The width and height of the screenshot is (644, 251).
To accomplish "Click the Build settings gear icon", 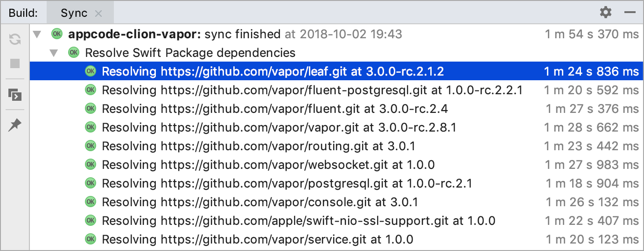I will 605,13.
